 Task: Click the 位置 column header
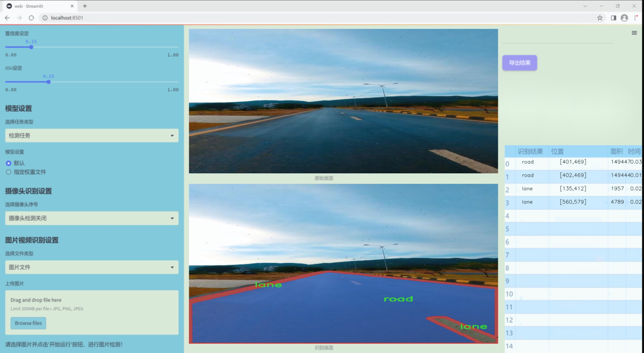click(557, 152)
